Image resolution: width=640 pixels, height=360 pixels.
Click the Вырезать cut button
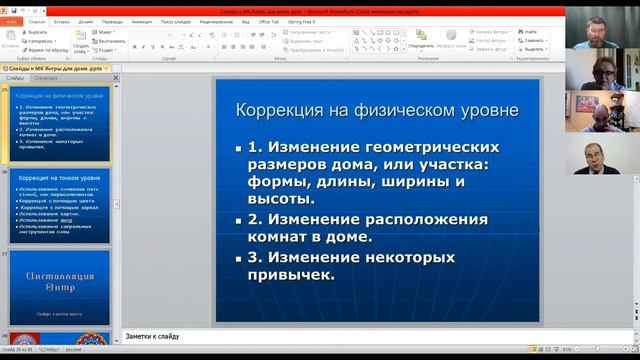35,32
